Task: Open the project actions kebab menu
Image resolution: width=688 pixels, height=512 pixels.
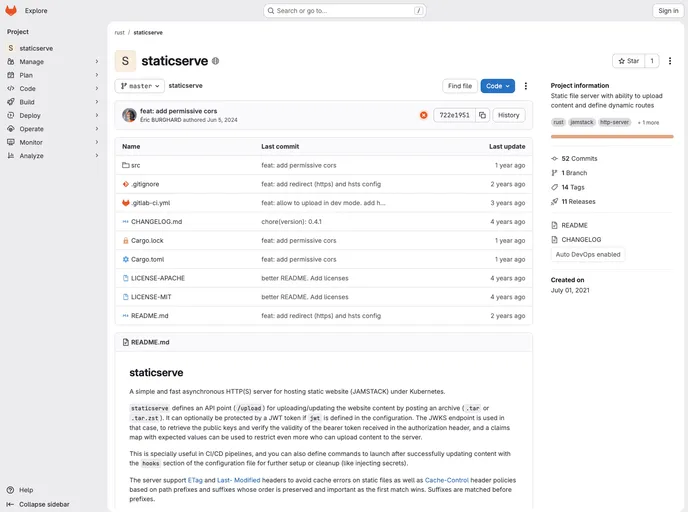Action: 669,61
